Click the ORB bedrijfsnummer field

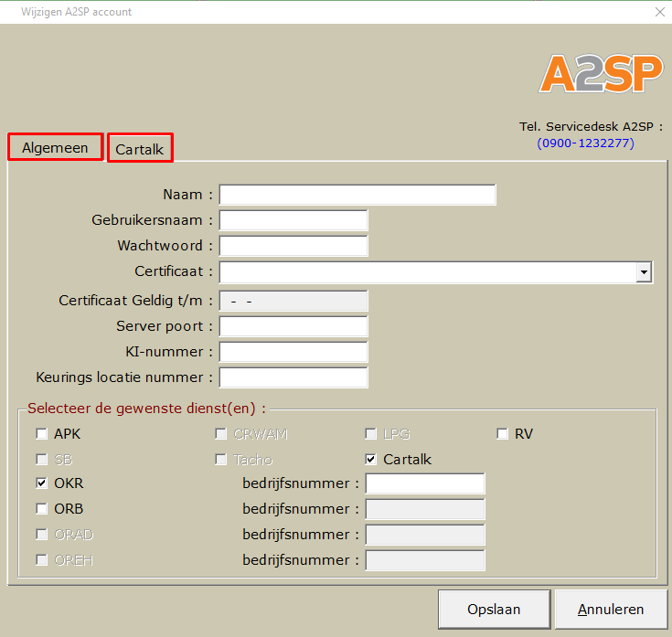pos(425,509)
